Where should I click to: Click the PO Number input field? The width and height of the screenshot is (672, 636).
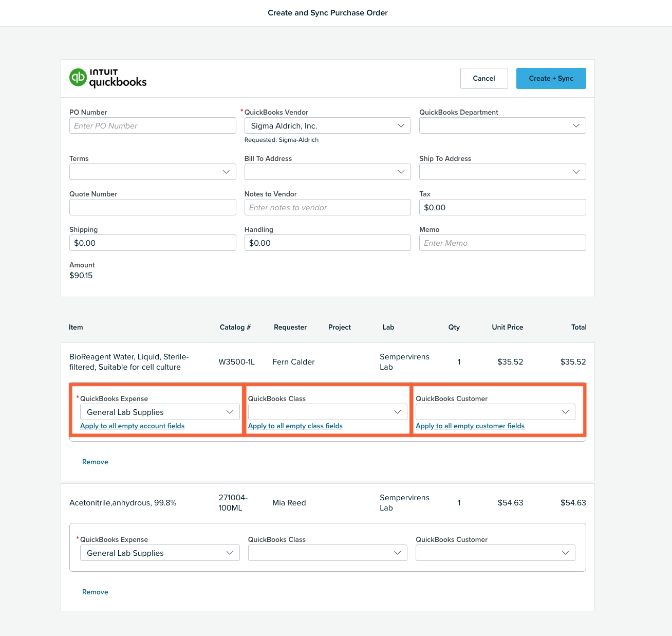[153, 125]
